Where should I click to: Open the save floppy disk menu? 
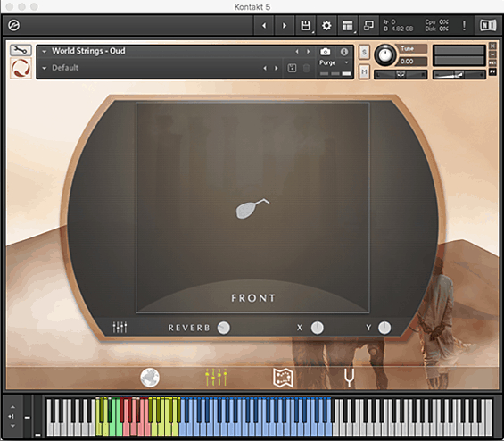[x=305, y=25]
